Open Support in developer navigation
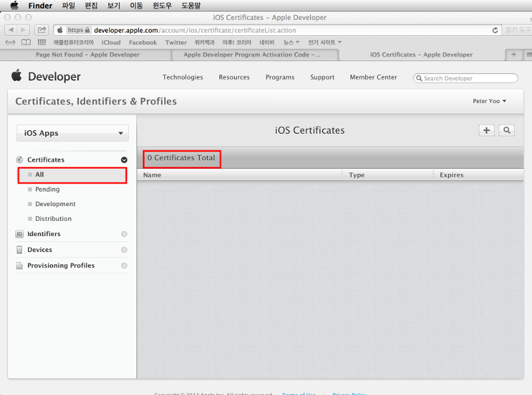 tap(323, 77)
